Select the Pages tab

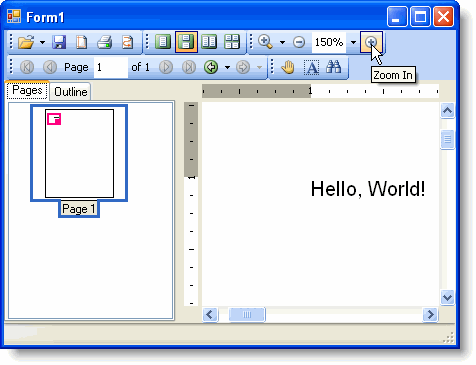[27, 90]
